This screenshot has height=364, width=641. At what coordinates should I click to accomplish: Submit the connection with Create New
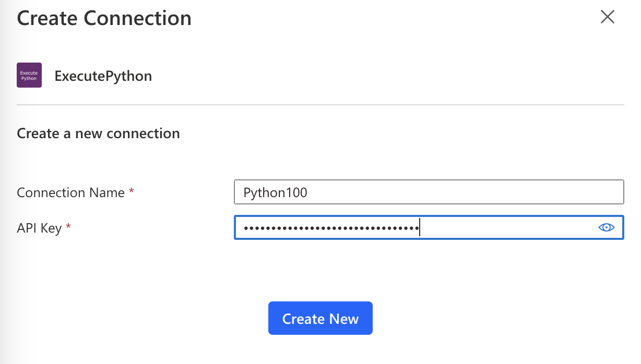tap(320, 318)
